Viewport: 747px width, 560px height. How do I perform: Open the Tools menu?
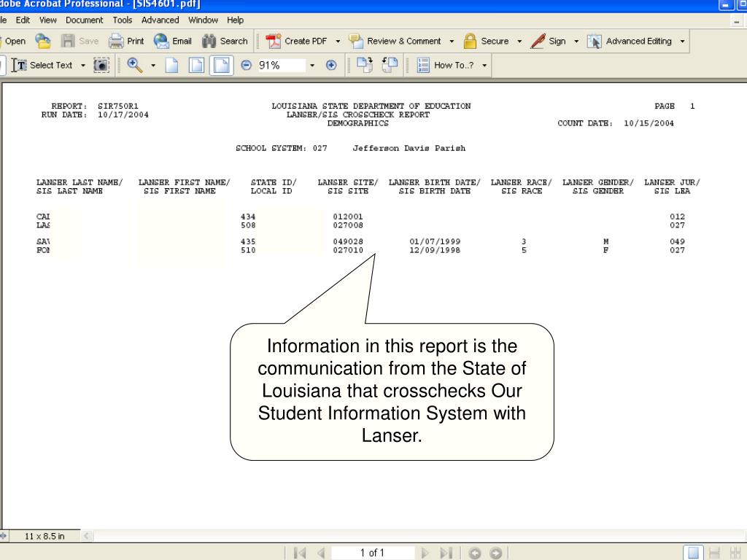123,20
